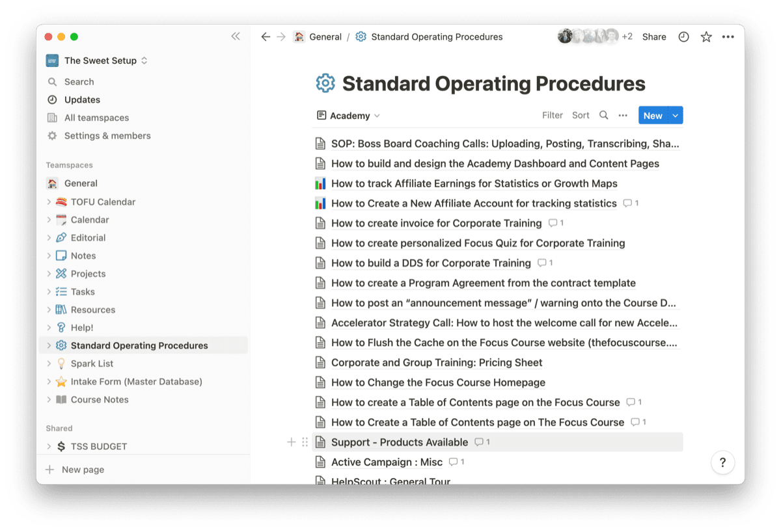Expand the Projects sidebar item
Screen dimensions: 781x532
49,274
